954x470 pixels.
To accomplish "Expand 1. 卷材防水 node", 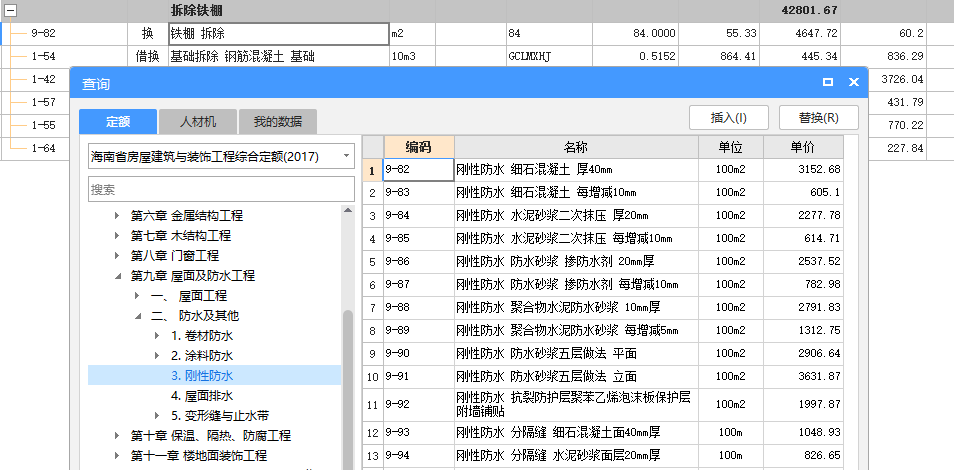I will (158, 336).
